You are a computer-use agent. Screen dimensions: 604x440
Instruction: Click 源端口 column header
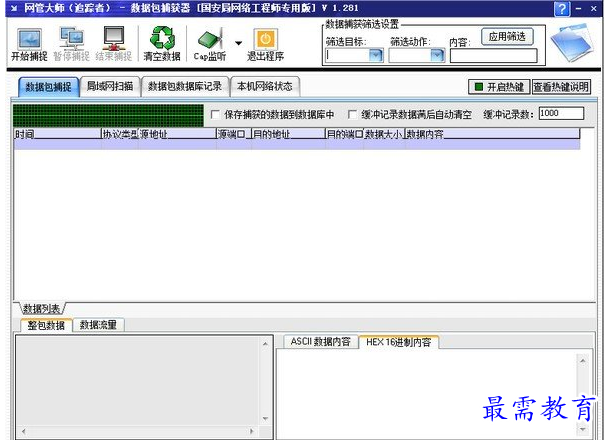point(234,134)
